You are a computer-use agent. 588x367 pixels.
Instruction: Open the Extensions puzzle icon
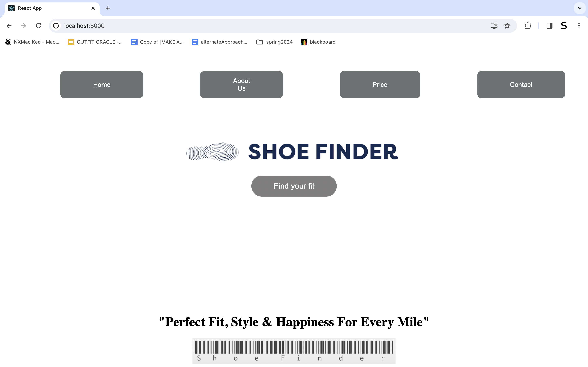click(528, 26)
